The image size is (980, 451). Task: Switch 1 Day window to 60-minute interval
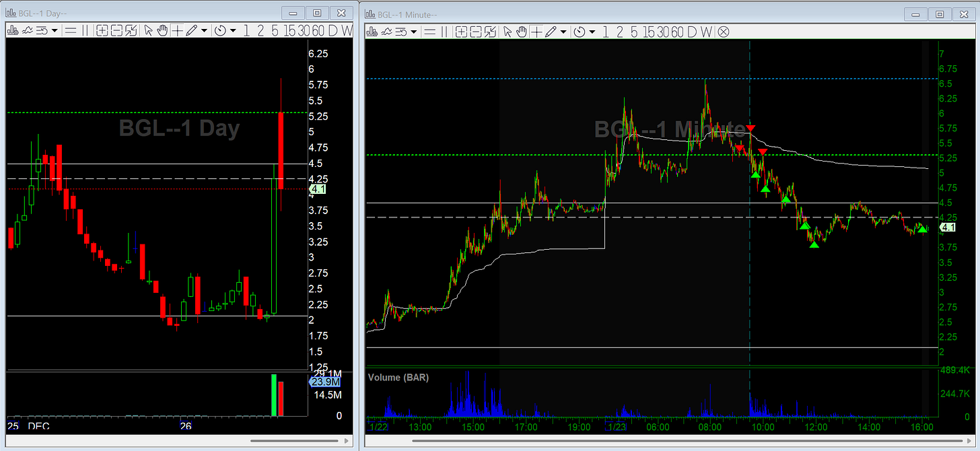(x=319, y=30)
